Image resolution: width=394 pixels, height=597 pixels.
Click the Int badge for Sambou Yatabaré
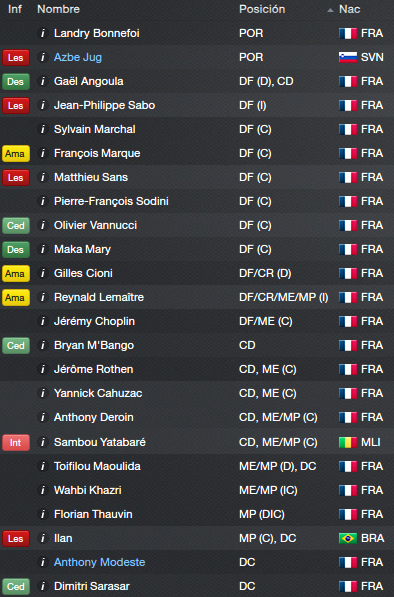coord(16,442)
